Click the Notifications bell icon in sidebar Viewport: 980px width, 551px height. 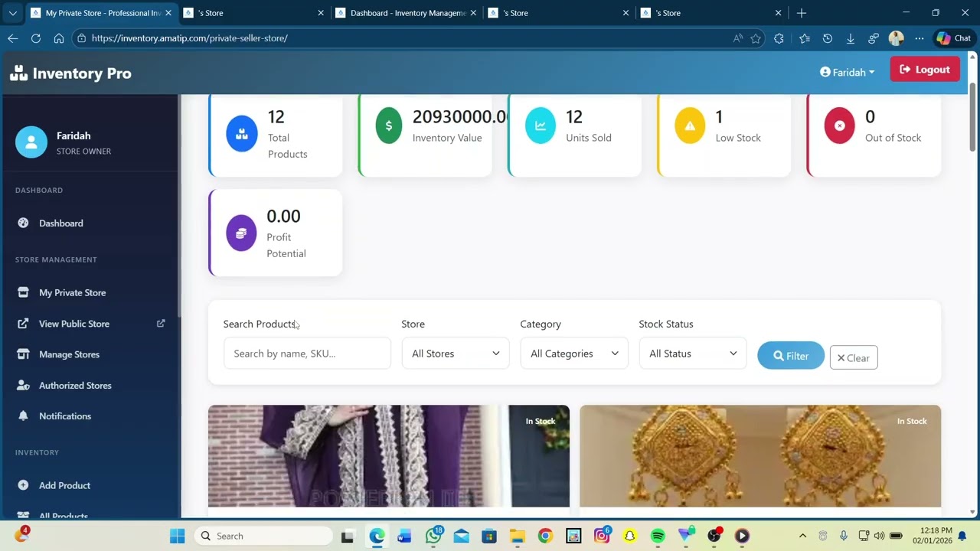pos(23,416)
